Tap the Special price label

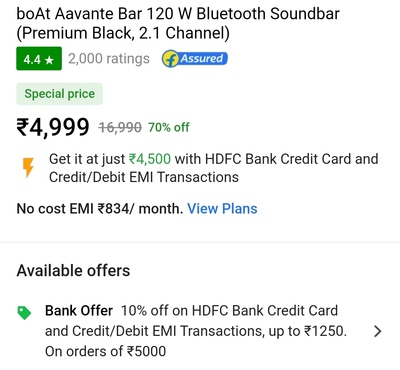pyautogui.click(x=60, y=94)
